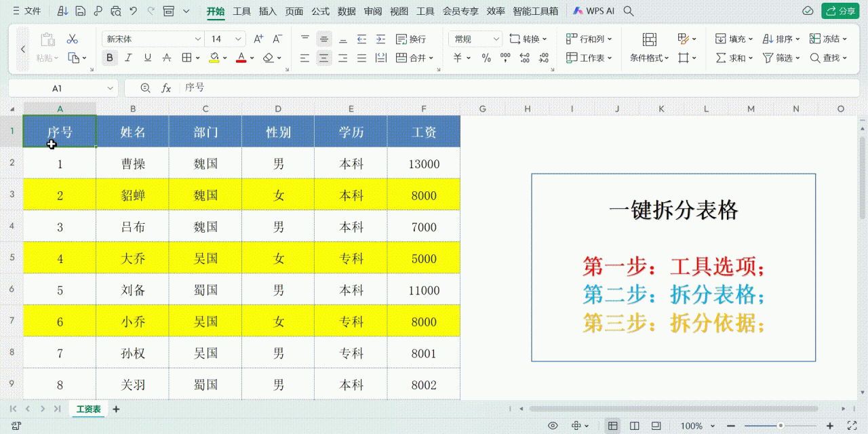Viewport: 868px width, 434px height.
Task: Open font size dropdown showing 14
Action: click(x=238, y=39)
